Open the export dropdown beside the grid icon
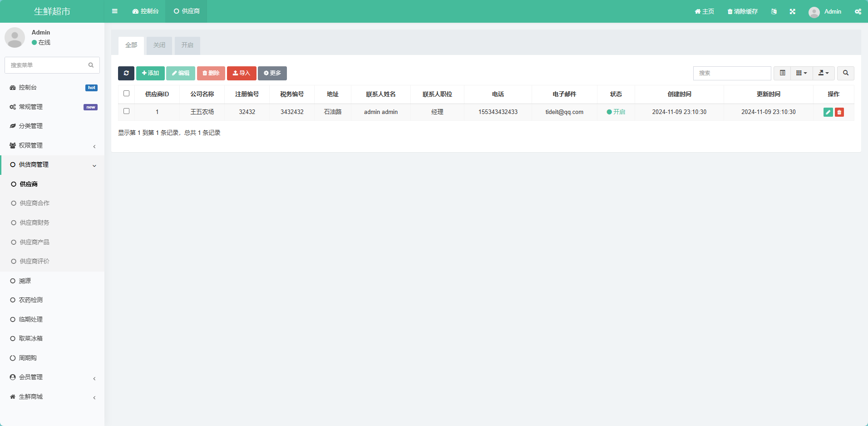868x426 pixels. (823, 73)
